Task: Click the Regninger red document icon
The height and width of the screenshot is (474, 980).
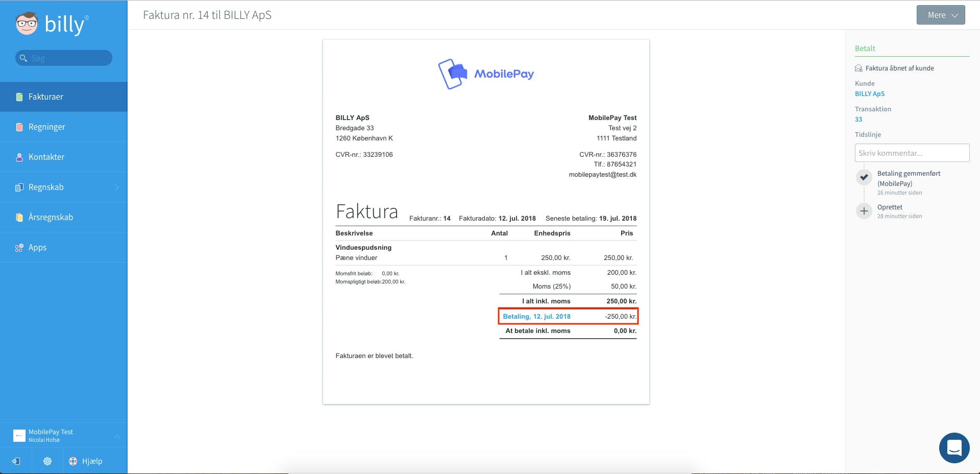Action: pos(19,127)
